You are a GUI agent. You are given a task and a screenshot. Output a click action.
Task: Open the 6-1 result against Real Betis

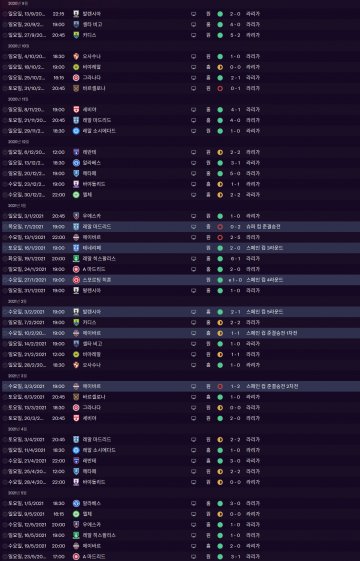[x=235, y=259]
